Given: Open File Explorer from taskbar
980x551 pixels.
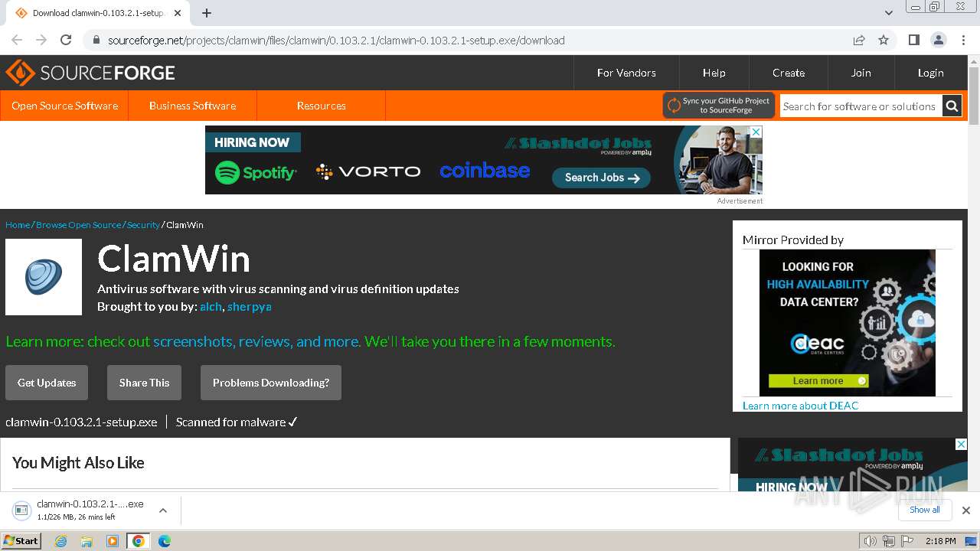Looking at the screenshot, I should (x=87, y=541).
